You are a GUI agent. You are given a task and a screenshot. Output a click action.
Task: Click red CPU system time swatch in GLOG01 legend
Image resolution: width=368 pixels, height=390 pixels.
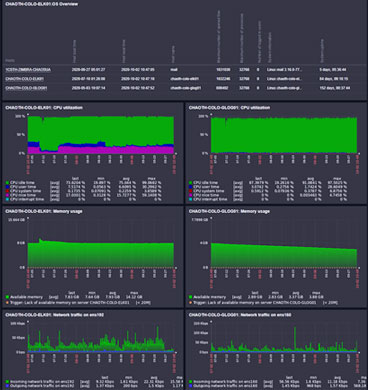pyautogui.click(x=191, y=191)
